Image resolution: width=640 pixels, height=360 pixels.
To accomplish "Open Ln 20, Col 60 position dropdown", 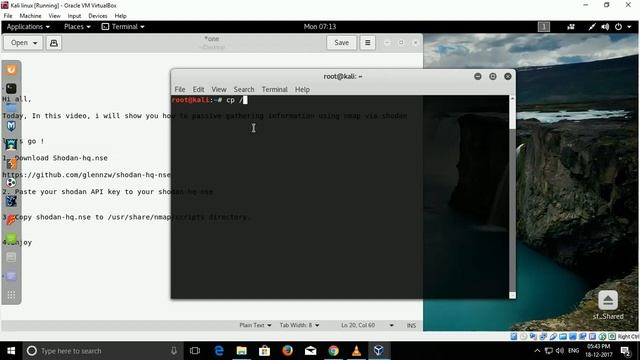I will [367, 325].
